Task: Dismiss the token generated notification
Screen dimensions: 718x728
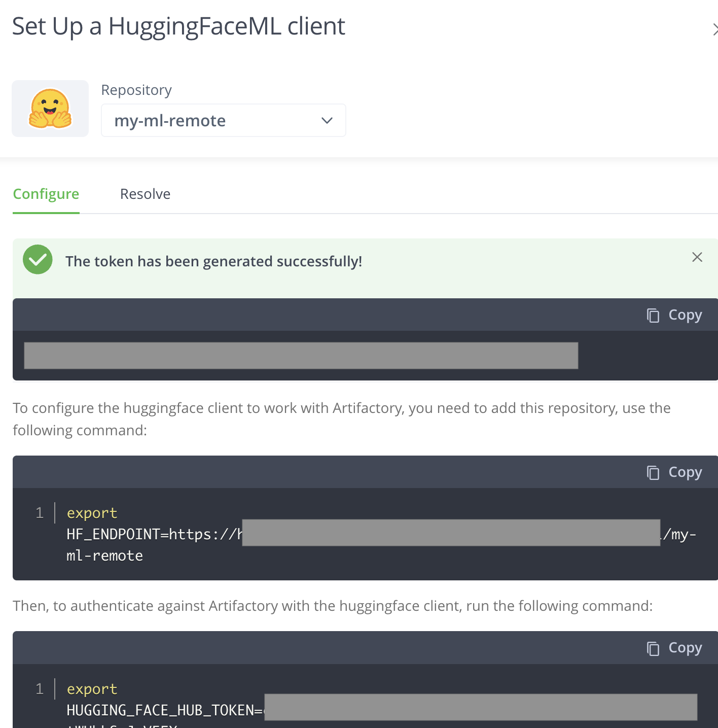Action: [697, 257]
